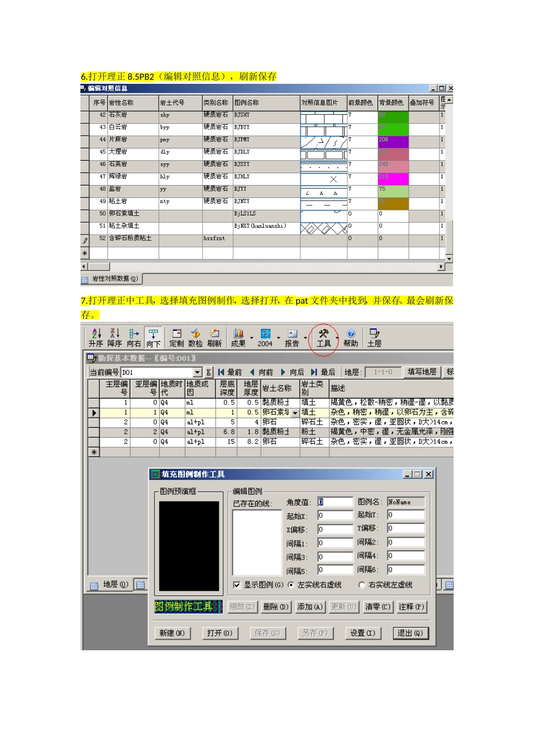Screen dimensions: 534x756
Task: Toggle the 显示图例 checkbox
Action: point(237,585)
